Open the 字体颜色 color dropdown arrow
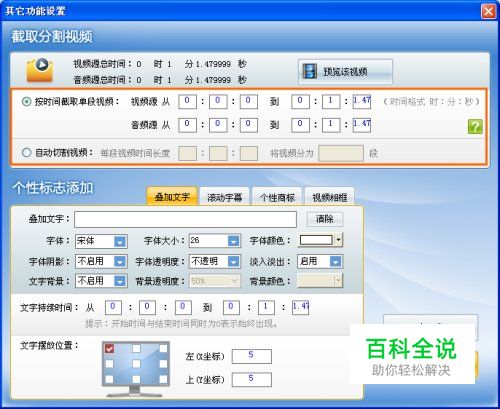Viewport: 500px width, 409px height. tap(339, 240)
